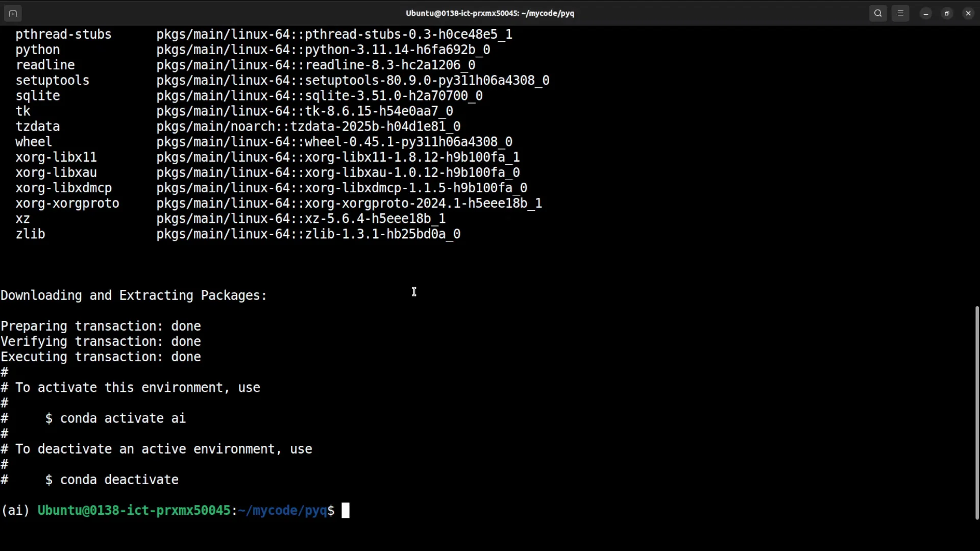This screenshot has width=980, height=551.
Task: Click the green Ubuntu@0138-ict-prxmx50045 hostname
Action: pyautogui.click(x=134, y=510)
